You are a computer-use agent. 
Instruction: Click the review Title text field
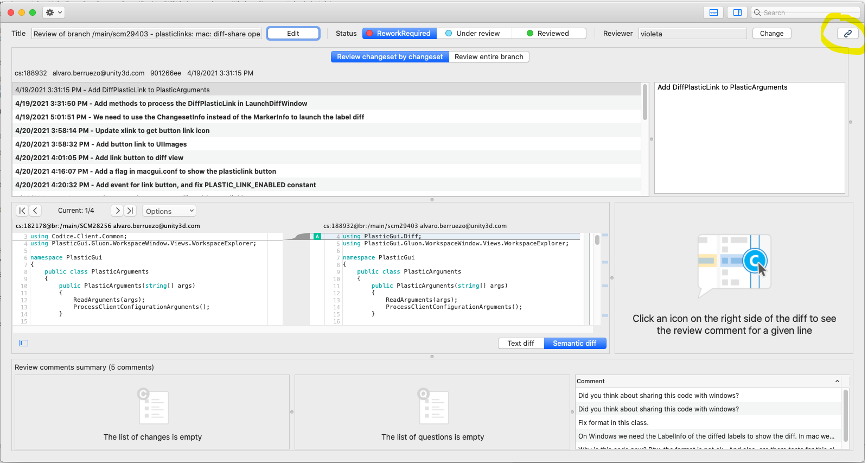(147, 34)
